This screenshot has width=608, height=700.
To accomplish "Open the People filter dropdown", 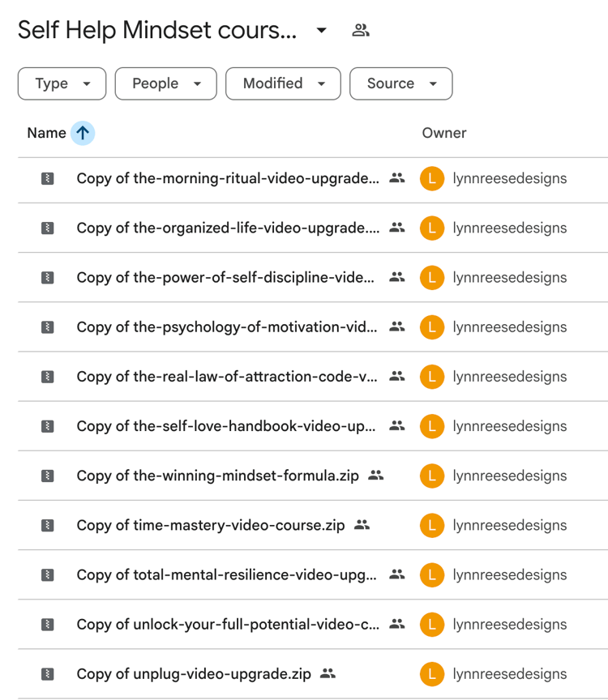I will click(165, 83).
